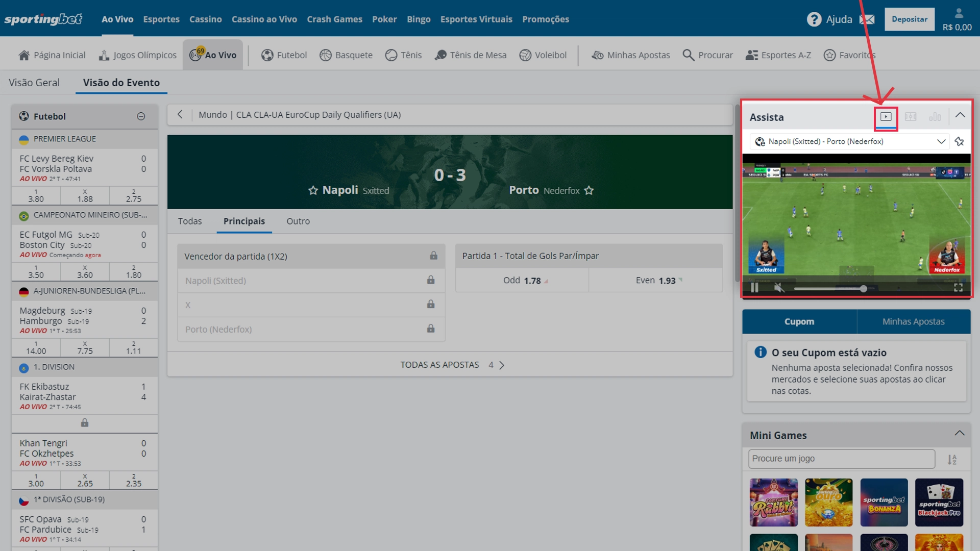The image size is (980, 551).
Task: Switch to the Outro markets tab
Action: point(298,221)
